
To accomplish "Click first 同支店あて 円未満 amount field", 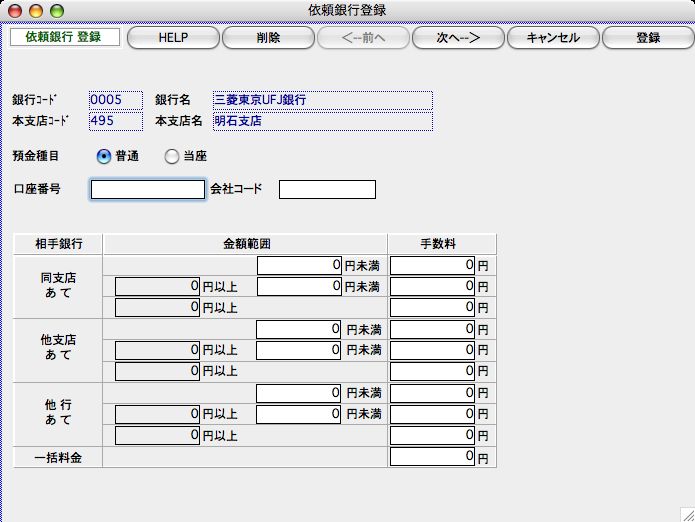I will point(299,265).
